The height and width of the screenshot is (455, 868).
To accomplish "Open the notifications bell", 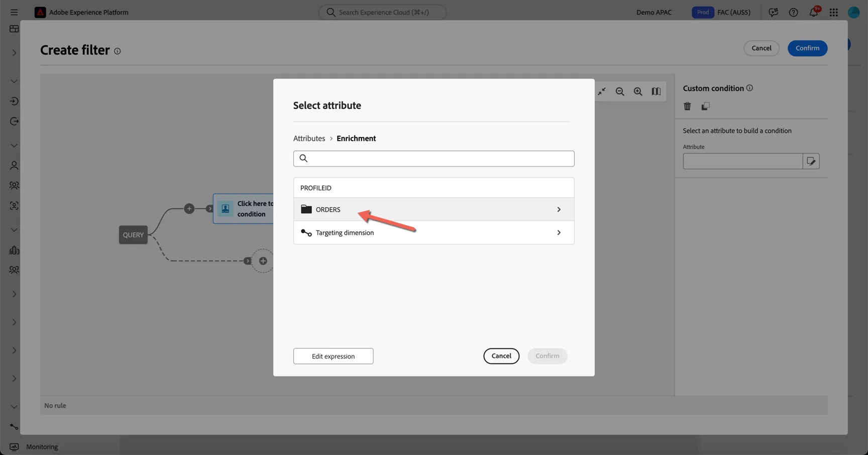I will (814, 12).
